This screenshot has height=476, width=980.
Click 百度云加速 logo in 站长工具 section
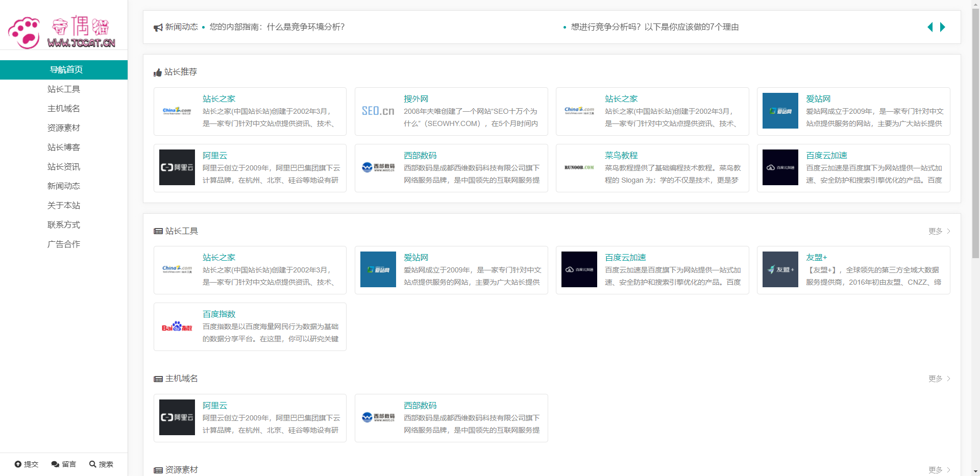[x=579, y=269]
